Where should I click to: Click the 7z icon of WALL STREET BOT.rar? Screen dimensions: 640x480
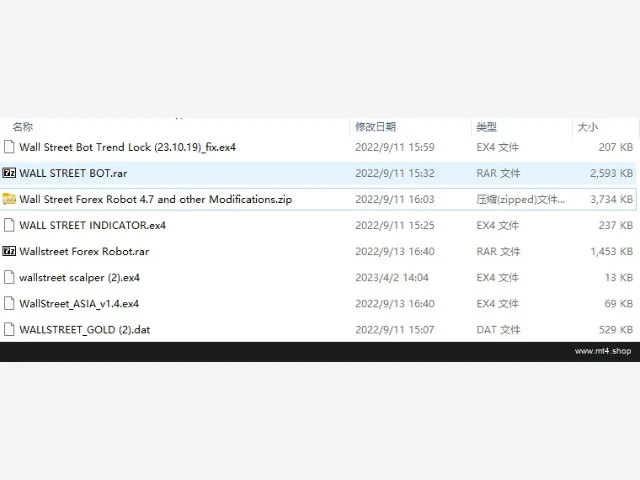pos(9,173)
